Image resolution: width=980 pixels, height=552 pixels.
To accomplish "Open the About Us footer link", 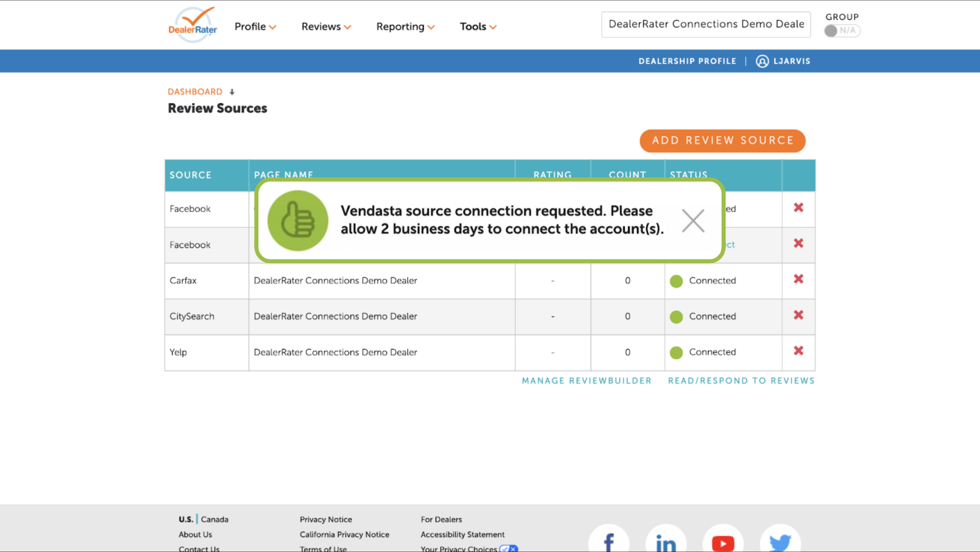I will tap(195, 534).
